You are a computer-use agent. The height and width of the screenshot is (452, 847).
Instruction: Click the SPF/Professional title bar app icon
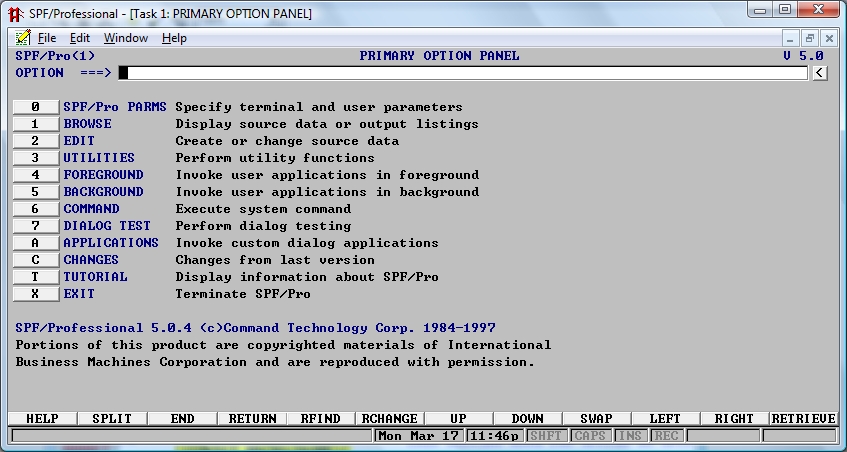(16, 14)
